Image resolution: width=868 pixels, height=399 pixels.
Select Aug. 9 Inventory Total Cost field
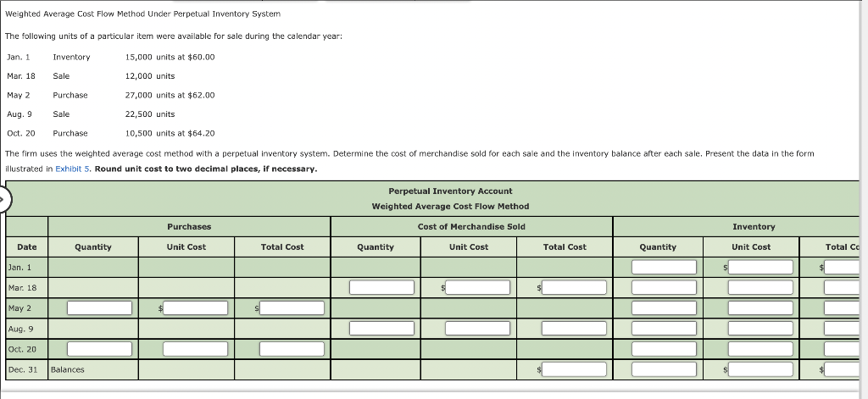click(x=842, y=329)
